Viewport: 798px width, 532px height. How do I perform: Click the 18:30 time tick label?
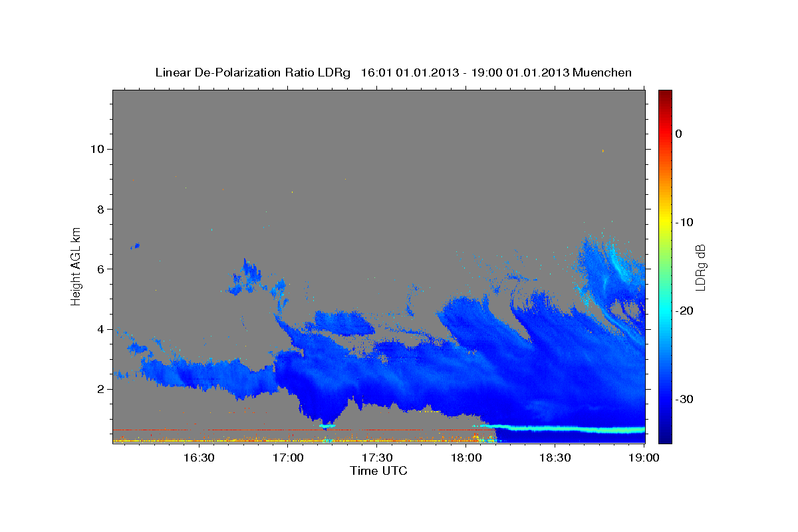(555, 458)
